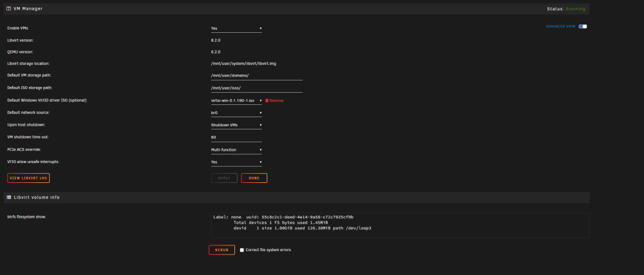Open the VFIO allow unsafe interrupts dropdown
This screenshot has height=275, width=644.
point(236,162)
